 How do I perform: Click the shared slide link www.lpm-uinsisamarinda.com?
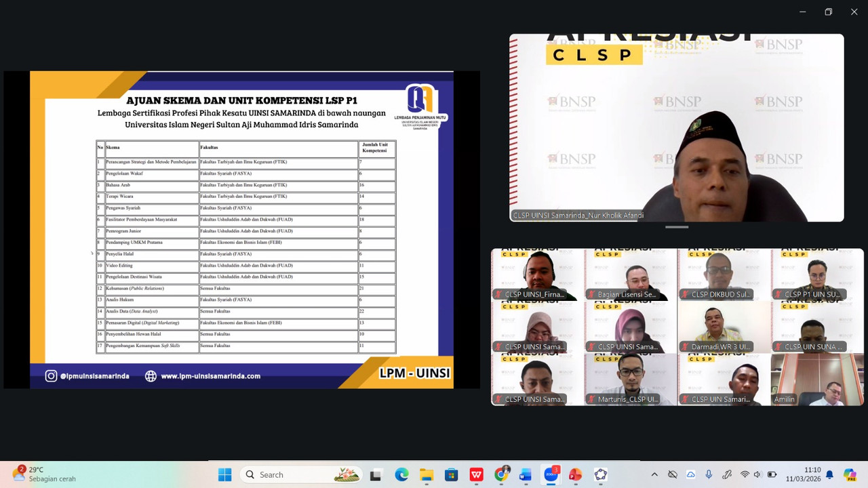pos(210,375)
